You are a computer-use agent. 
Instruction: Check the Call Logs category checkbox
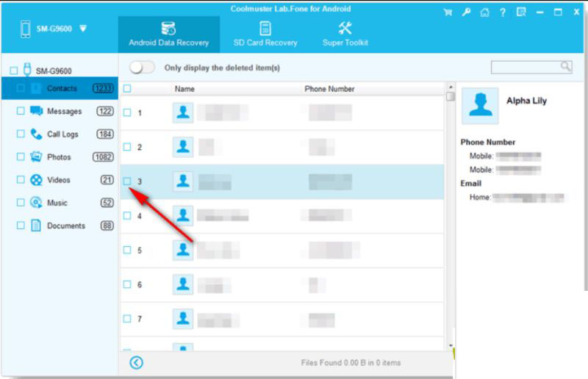[21, 134]
